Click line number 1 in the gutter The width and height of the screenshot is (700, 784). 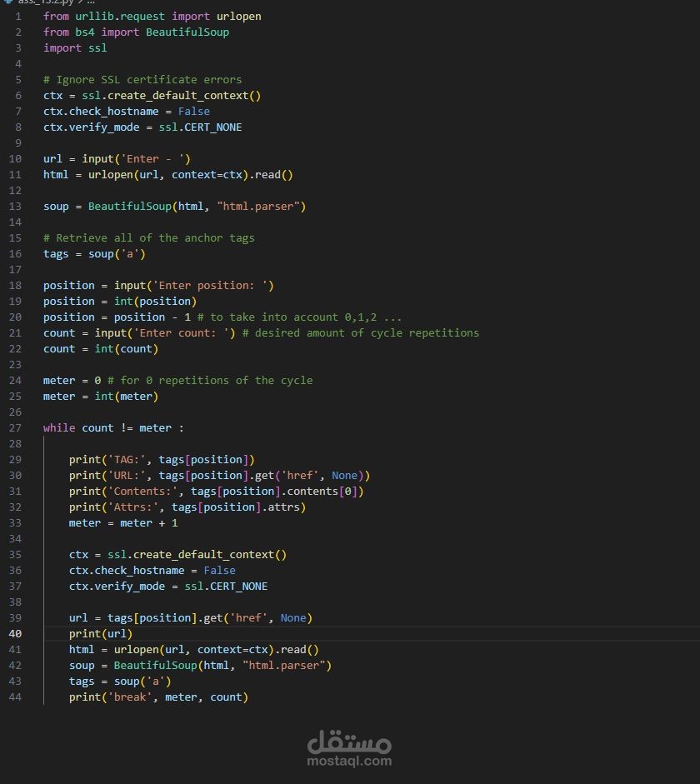[18, 17]
